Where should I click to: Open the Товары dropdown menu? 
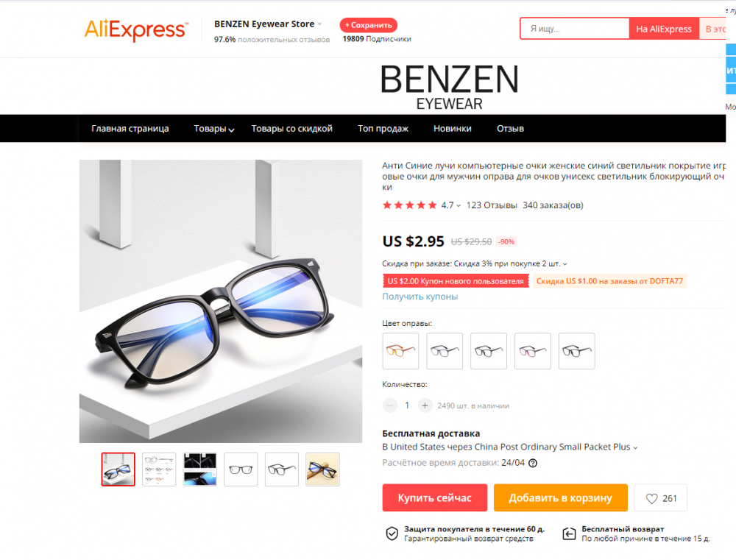coord(214,129)
